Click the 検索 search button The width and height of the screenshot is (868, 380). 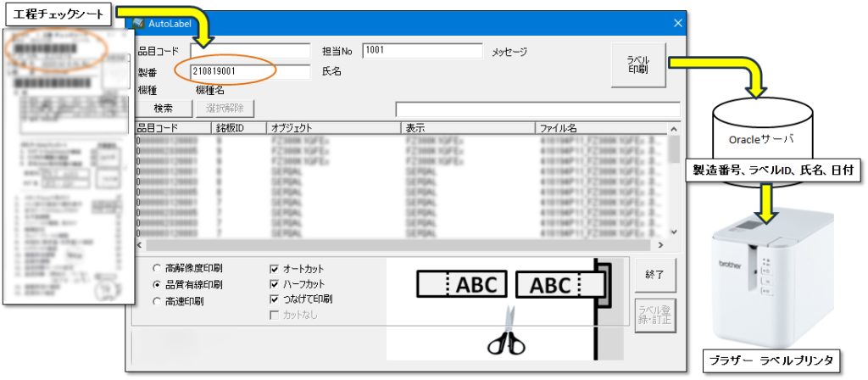tap(163, 109)
